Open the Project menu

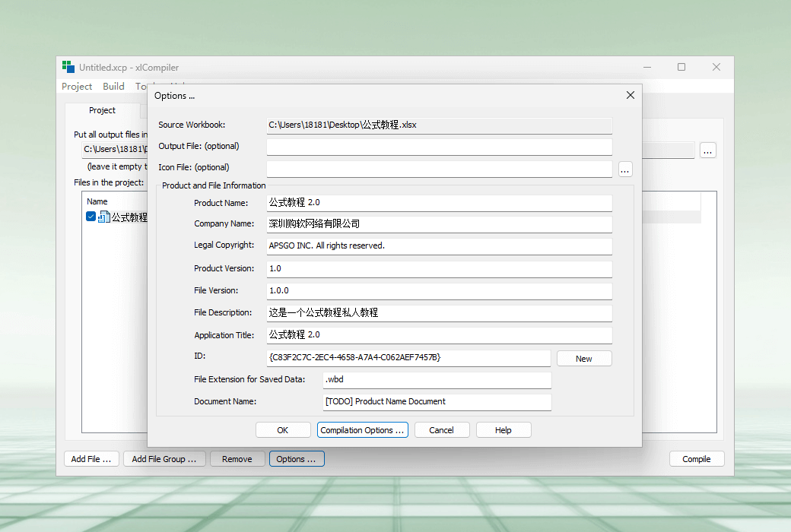tap(77, 86)
